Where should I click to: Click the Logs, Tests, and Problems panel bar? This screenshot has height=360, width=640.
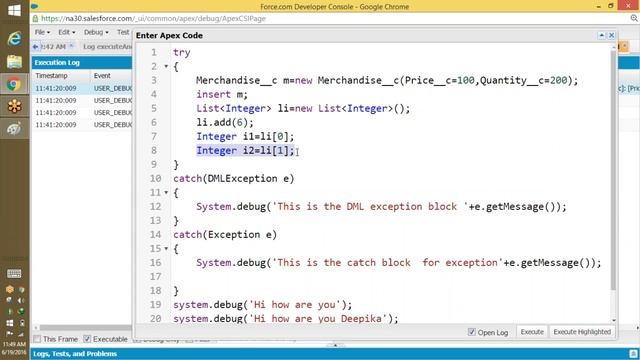335,353
